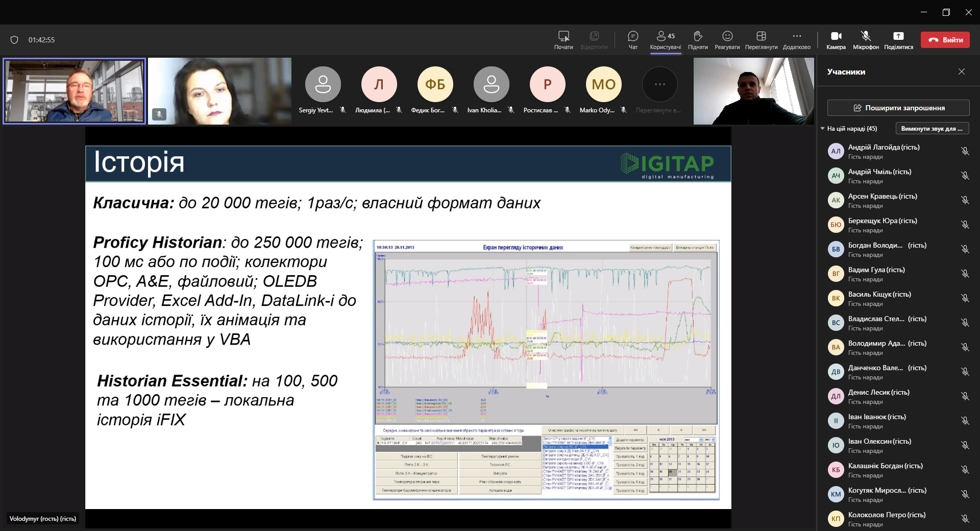This screenshot has width=980, height=531.
Task: Select Marko Ody... tile with МО avatar
Action: (x=603, y=90)
